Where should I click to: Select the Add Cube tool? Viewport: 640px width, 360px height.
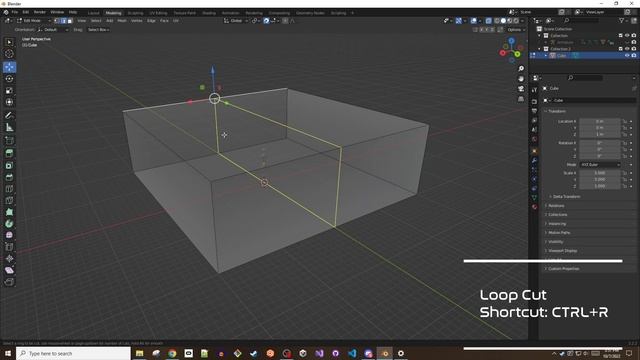click(9, 141)
